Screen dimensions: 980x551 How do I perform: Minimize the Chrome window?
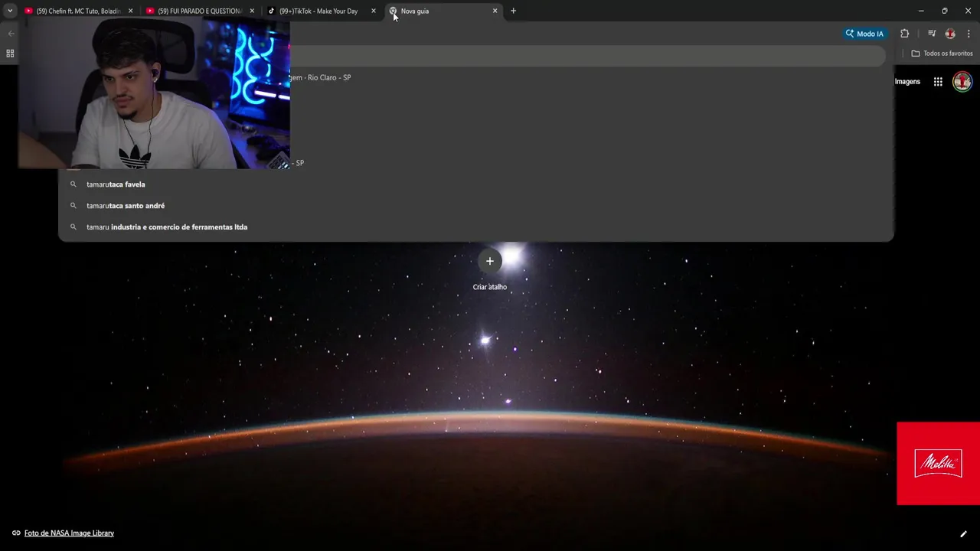click(921, 11)
